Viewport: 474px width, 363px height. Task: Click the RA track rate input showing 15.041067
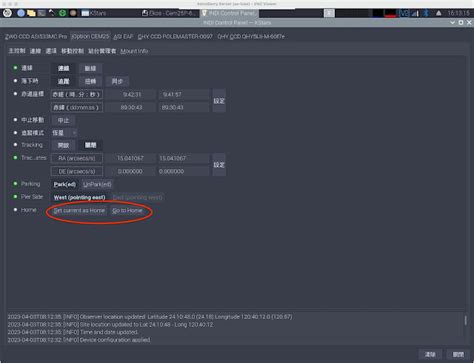click(x=184, y=158)
